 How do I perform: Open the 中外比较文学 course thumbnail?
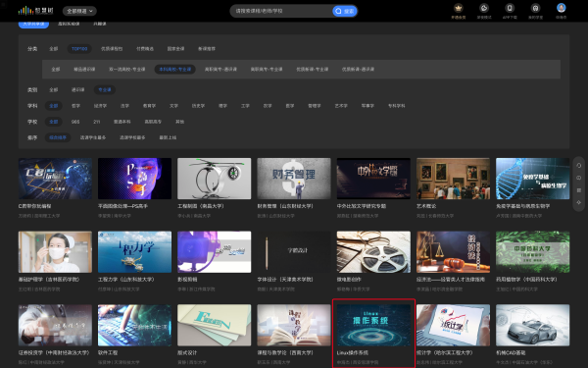pos(373,179)
